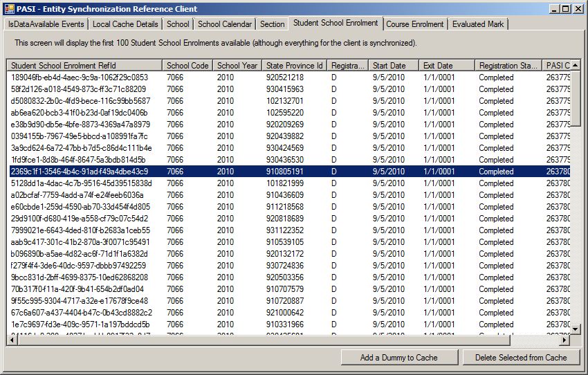The image size is (588, 375).
Task: Click the State Province Id column header
Action: coord(294,66)
